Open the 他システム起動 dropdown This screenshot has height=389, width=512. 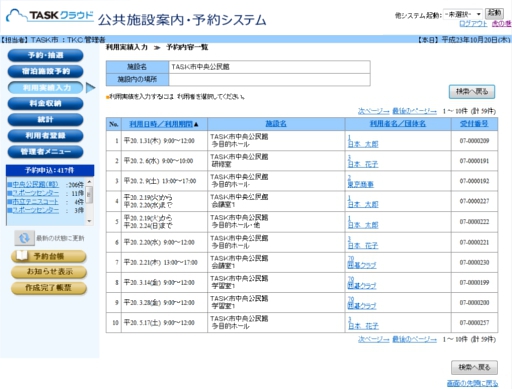(463, 14)
